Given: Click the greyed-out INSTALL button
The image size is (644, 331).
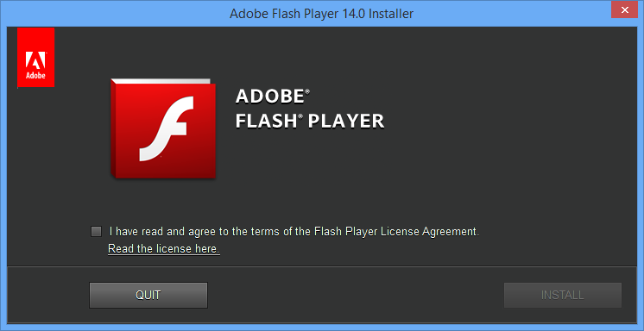Looking at the screenshot, I should click(x=563, y=295).
